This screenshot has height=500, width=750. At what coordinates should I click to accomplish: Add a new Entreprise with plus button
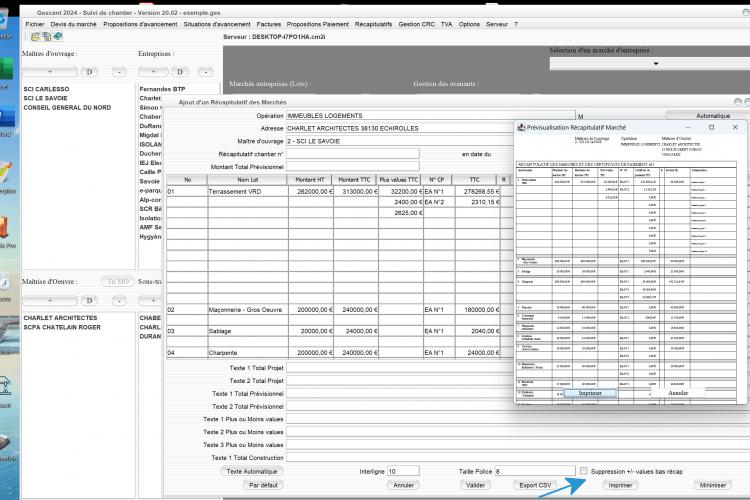(x=153, y=72)
